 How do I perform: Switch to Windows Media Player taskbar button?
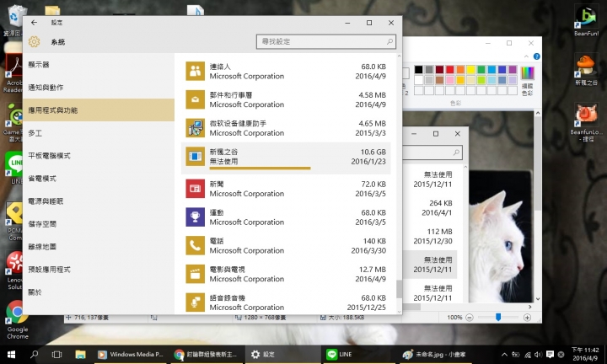131,355
